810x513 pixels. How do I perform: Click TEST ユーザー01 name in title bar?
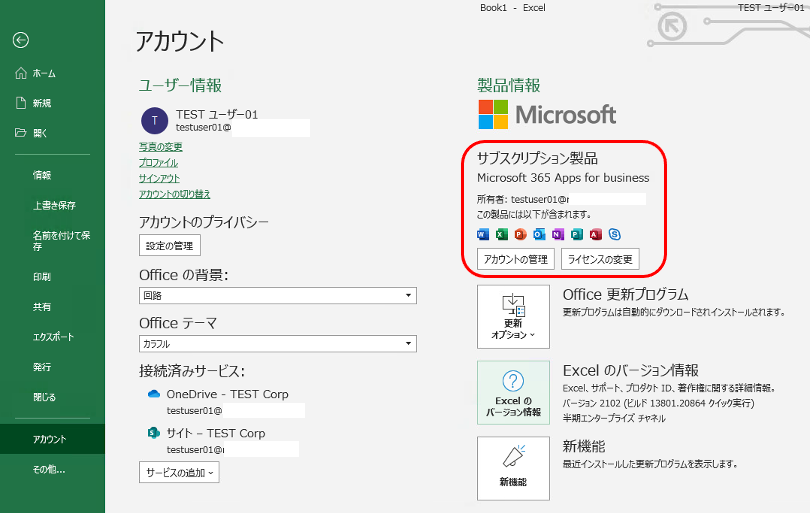(x=771, y=7)
